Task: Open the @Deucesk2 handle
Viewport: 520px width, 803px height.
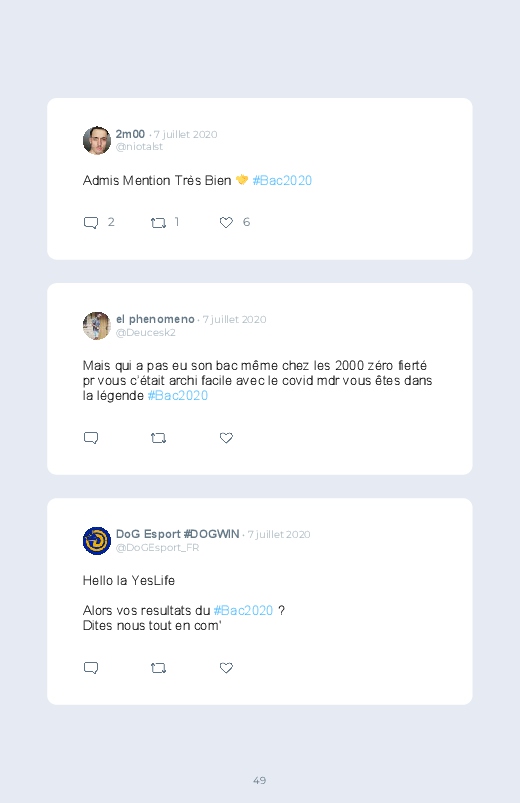Action: (145, 332)
